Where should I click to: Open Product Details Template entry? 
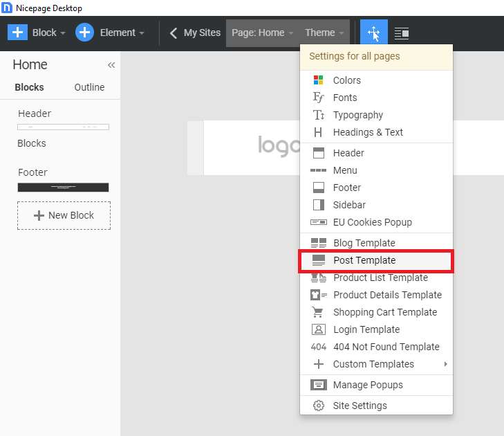(376, 295)
